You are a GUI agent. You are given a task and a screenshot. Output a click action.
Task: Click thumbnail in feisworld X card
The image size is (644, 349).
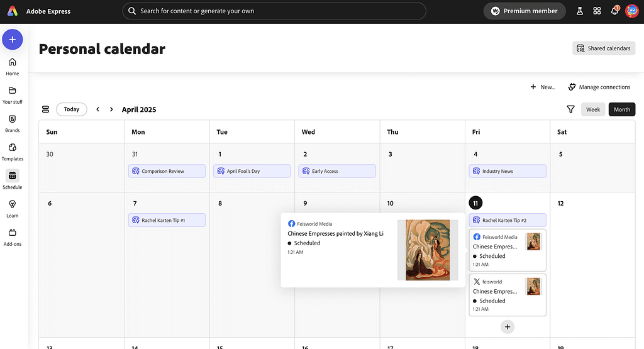coord(533,287)
